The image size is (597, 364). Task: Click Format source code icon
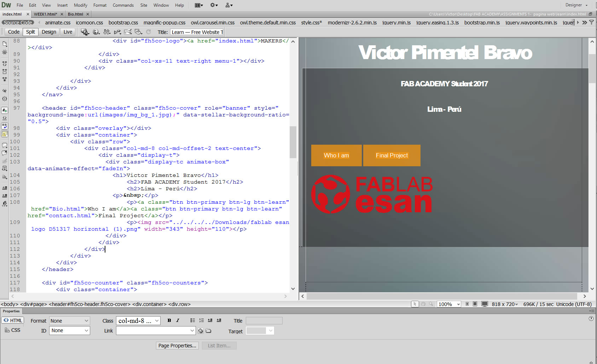pyautogui.click(x=5, y=204)
